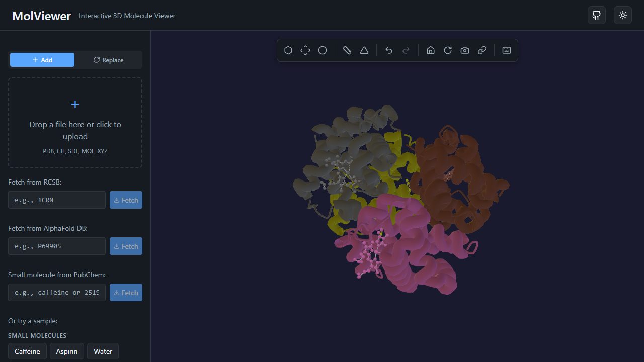Click the circle icon in the viewer toolbar
This screenshot has height=362, width=644.
coord(323,50)
